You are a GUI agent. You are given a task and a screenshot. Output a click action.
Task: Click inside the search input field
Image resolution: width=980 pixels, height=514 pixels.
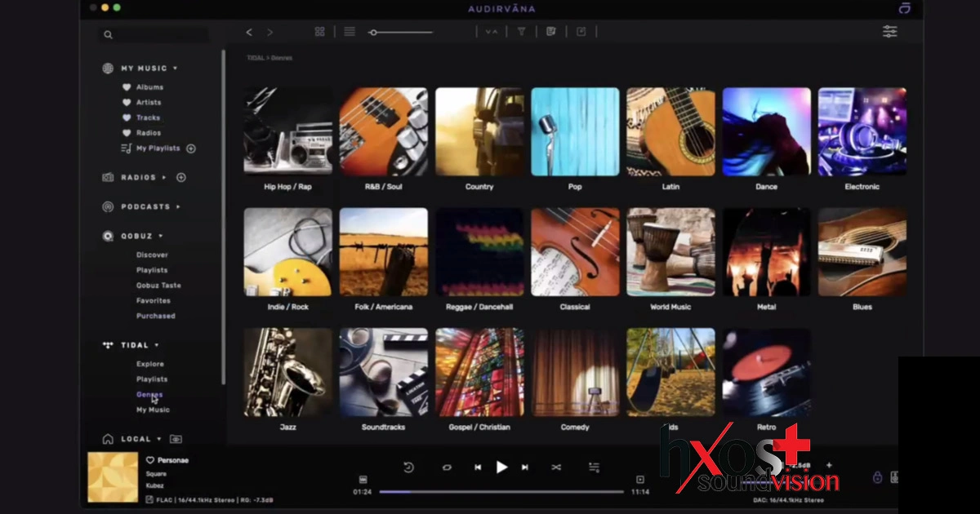pyautogui.click(x=155, y=35)
